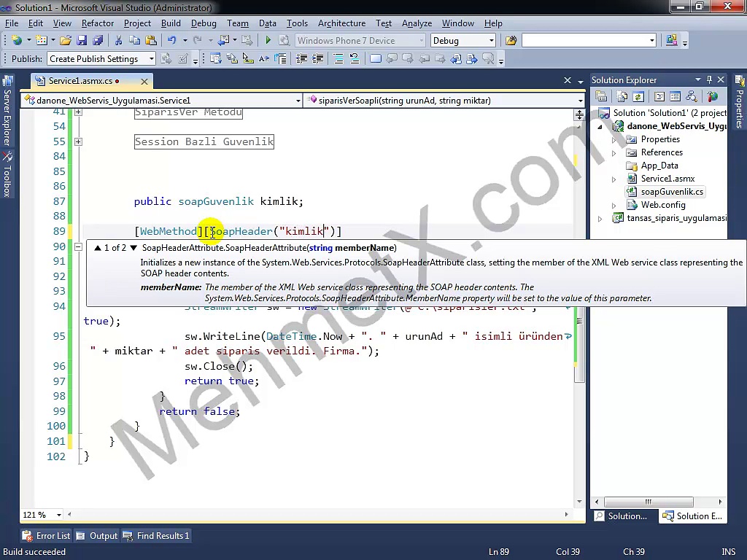Open the method selector siparisVerSoapli dropdown

click(580, 101)
